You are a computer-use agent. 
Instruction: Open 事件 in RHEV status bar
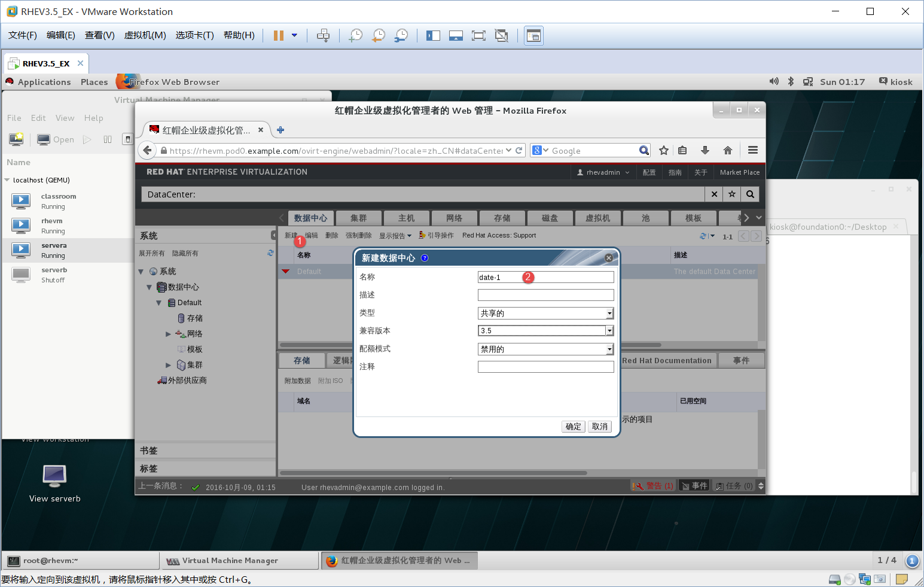694,486
